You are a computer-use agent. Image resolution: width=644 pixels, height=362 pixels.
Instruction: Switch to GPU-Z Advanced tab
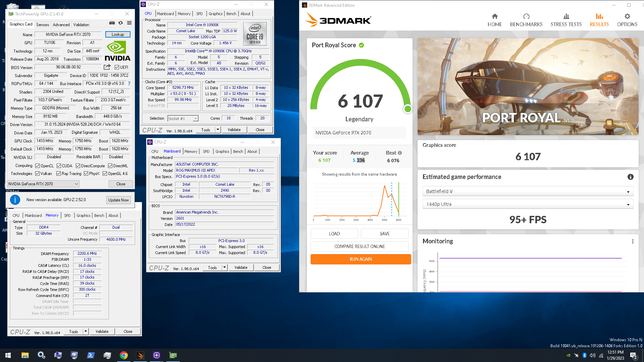61,25
